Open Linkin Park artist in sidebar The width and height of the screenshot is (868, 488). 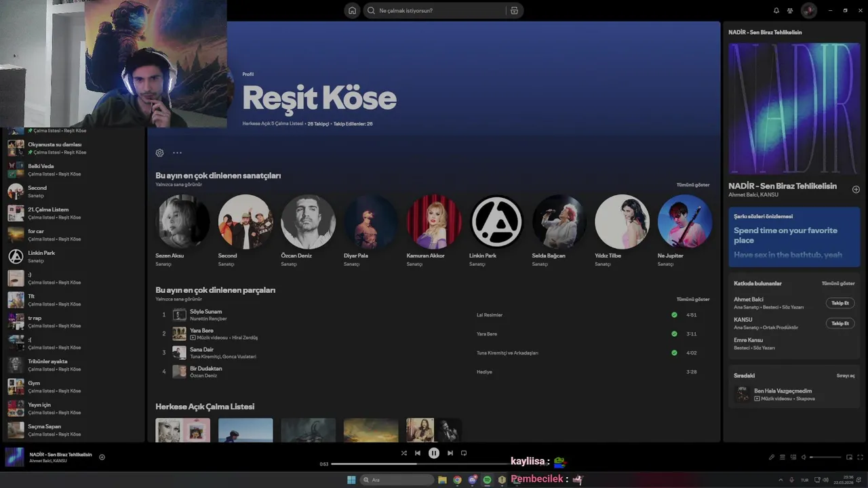[73, 256]
